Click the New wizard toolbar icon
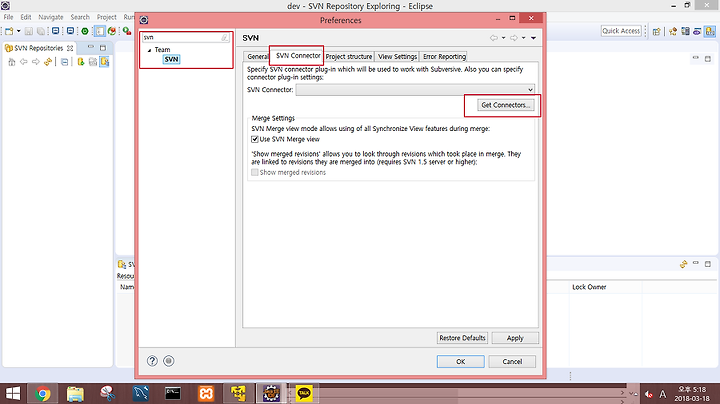Image resolution: width=720 pixels, height=404 pixels. 9,31
